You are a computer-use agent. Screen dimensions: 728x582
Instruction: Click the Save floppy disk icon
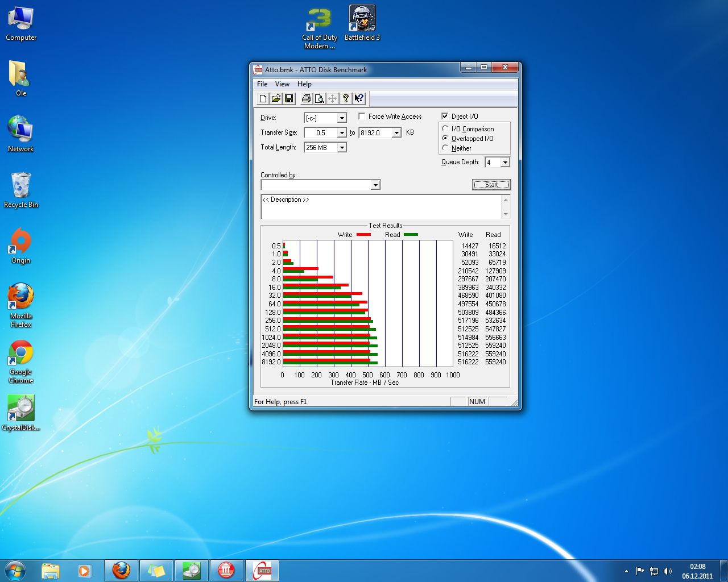(289, 99)
